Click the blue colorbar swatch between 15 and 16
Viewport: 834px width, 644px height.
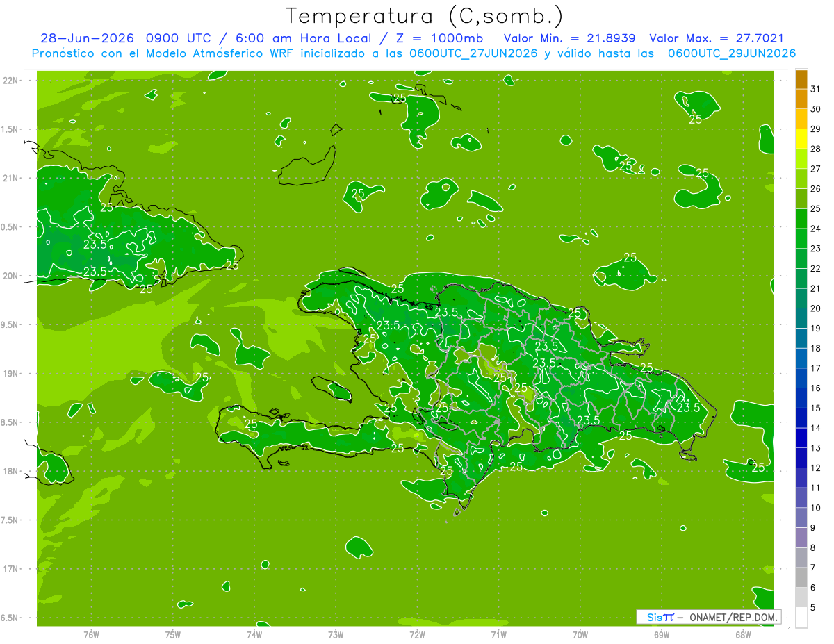pyautogui.click(x=801, y=398)
